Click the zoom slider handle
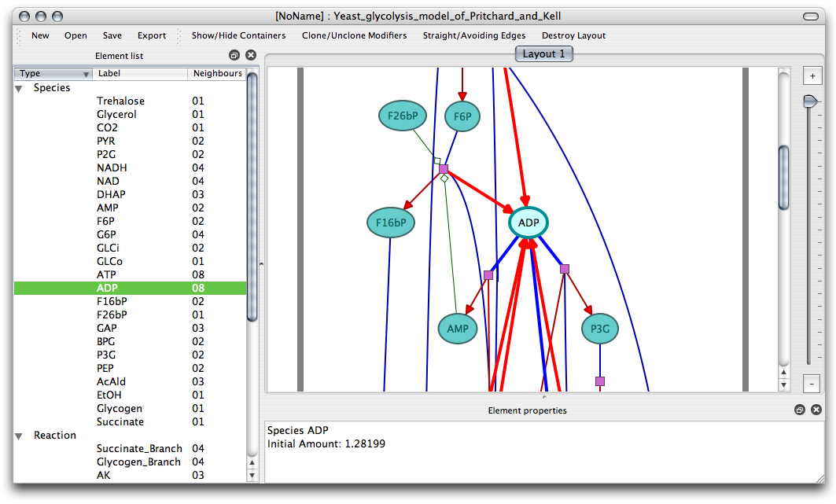836x504 pixels. click(x=810, y=101)
